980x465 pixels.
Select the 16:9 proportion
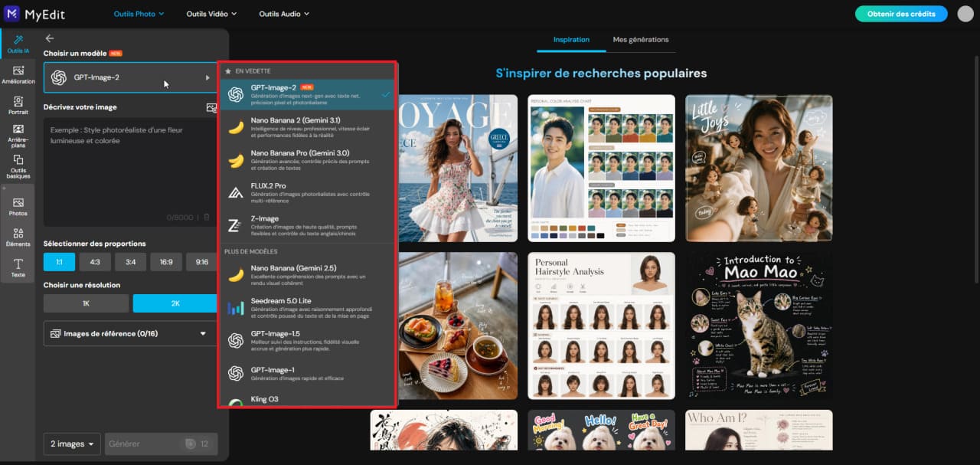[166, 262]
